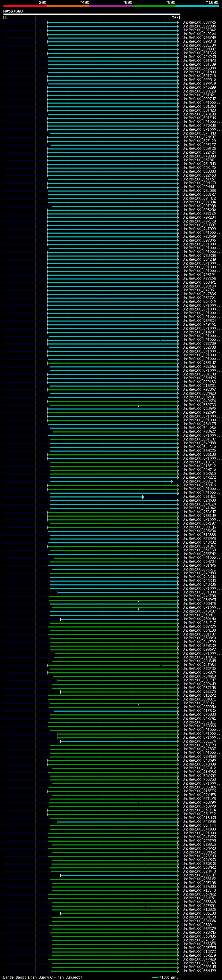Select hit label UniRef100_A5DVP9
This screenshot has width=222, height=980.
199,807
